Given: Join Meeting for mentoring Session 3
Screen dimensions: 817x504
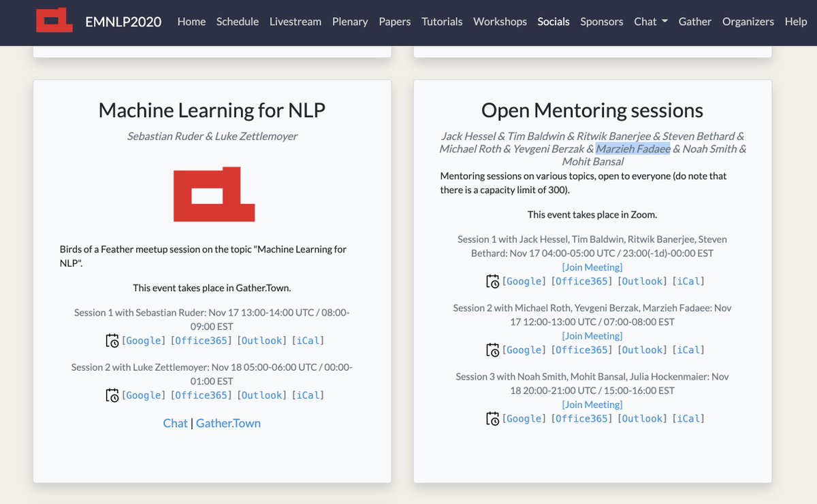Looking at the screenshot, I should click(x=592, y=405).
